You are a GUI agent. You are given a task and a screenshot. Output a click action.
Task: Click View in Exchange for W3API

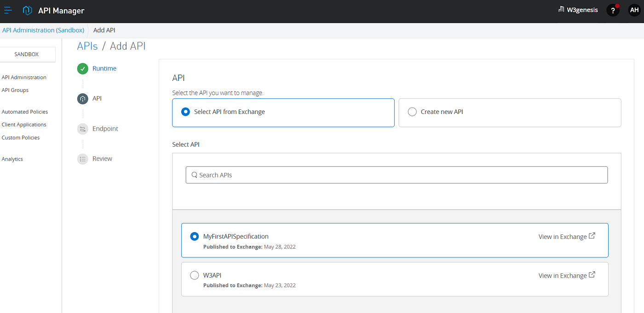[566, 276]
